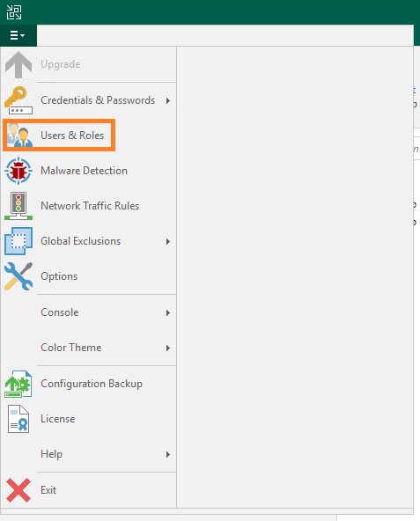The width and height of the screenshot is (420, 521).
Task: Click the wrench and screwdriver Options icon
Action: pyautogui.click(x=18, y=276)
